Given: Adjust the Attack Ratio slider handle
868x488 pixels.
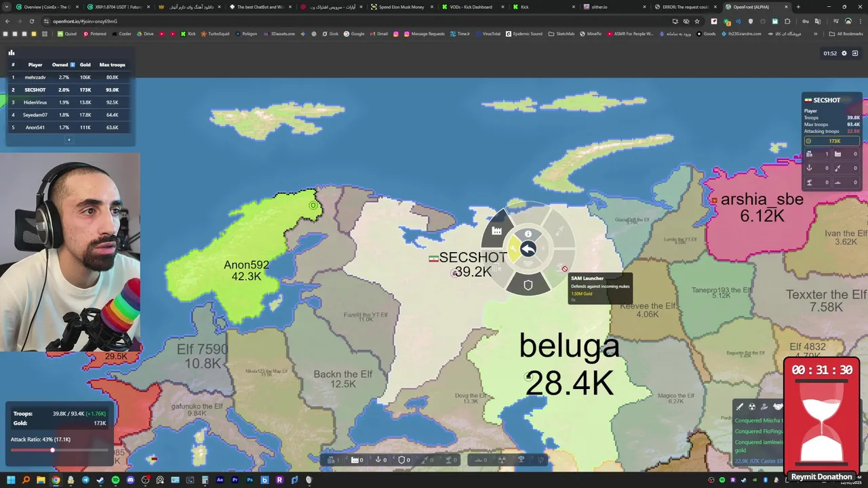Looking at the screenshot, I should pyautogui.click(x=52, y=450).
